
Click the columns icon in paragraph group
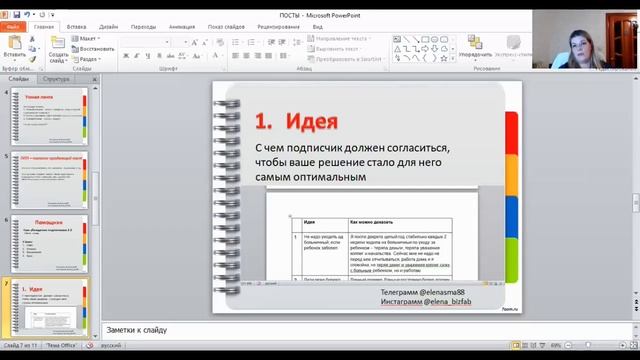click(x=284, y=56)
